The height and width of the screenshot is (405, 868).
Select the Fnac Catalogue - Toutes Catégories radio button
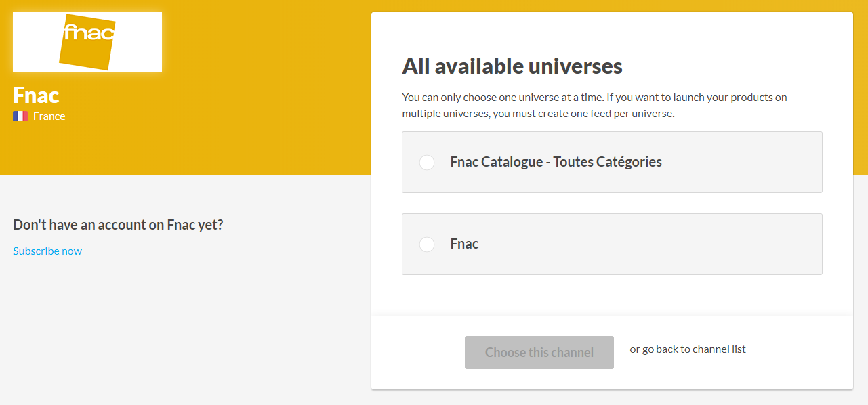click(427, 163)
